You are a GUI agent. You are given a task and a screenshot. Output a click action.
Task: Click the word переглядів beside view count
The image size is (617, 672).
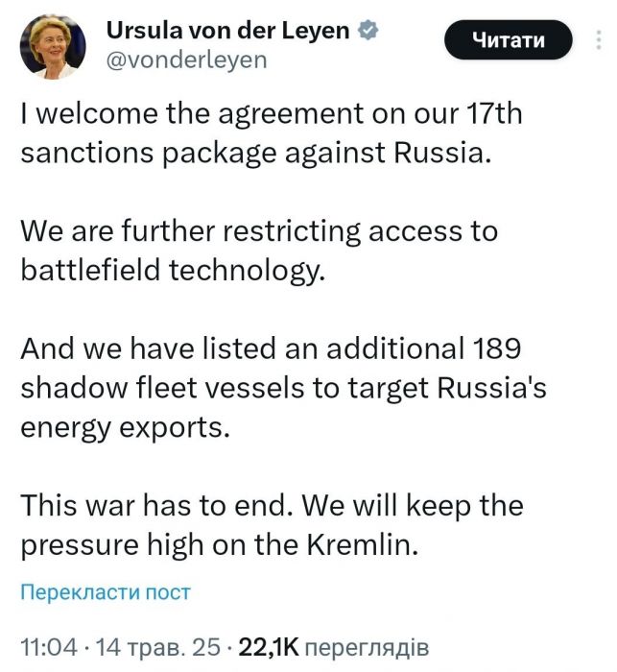pyautogui.click(x=367, y=648)
